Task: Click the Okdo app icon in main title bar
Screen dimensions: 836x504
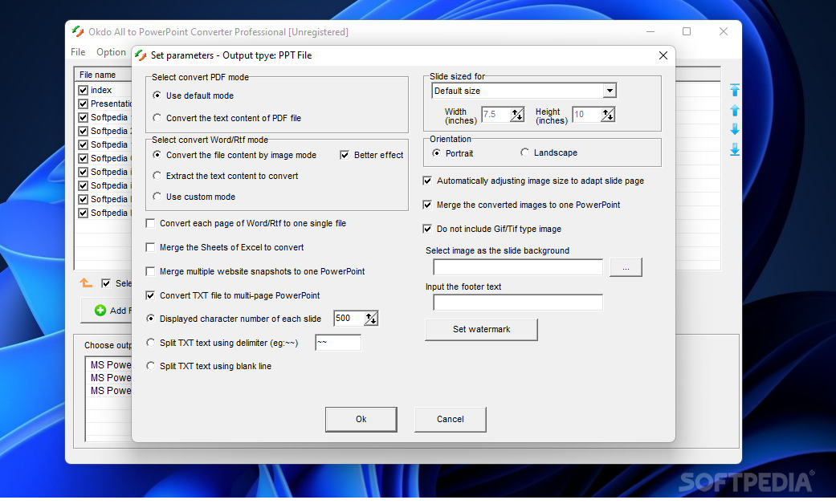Action: (x=78, y=32)
